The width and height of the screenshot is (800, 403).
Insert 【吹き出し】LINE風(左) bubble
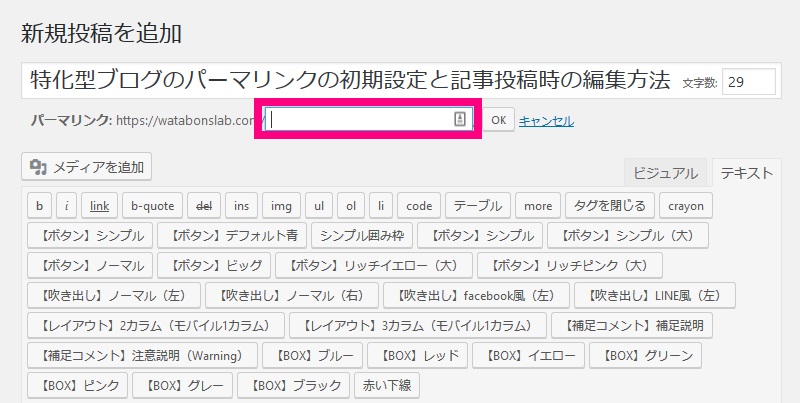click(x=655, y=295)
